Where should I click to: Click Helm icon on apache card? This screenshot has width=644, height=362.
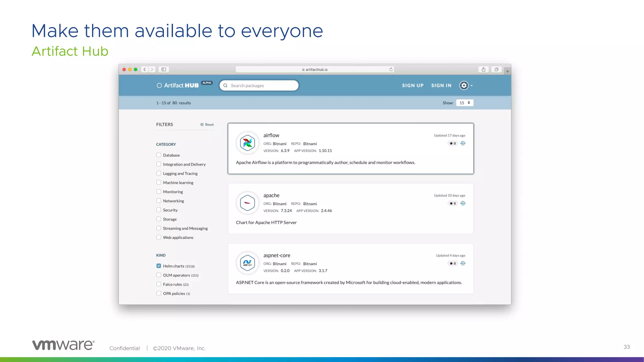point(463,203)
